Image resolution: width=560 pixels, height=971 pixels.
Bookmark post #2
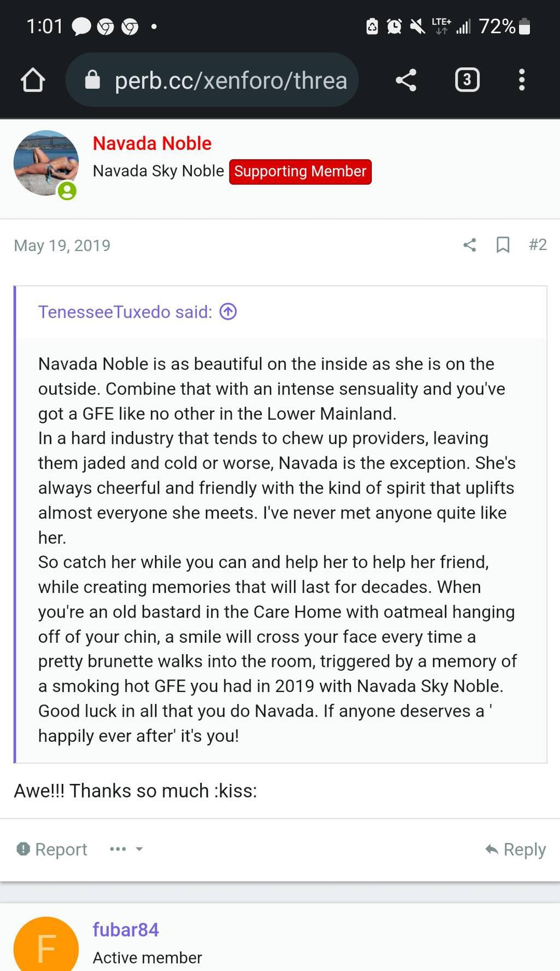coord(503,245)
